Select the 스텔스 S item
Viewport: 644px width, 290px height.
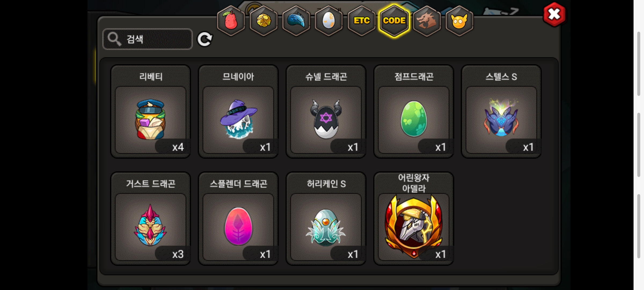[501, 111]
